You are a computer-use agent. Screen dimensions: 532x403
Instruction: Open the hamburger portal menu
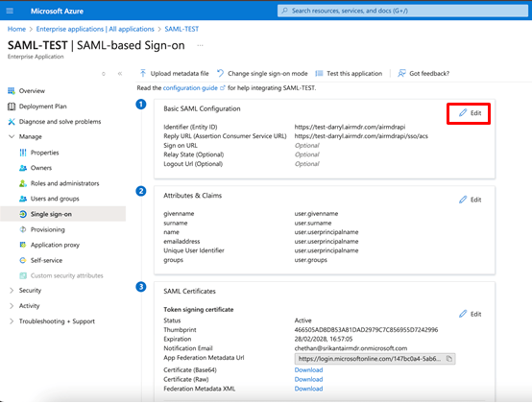tap(10, 11)
